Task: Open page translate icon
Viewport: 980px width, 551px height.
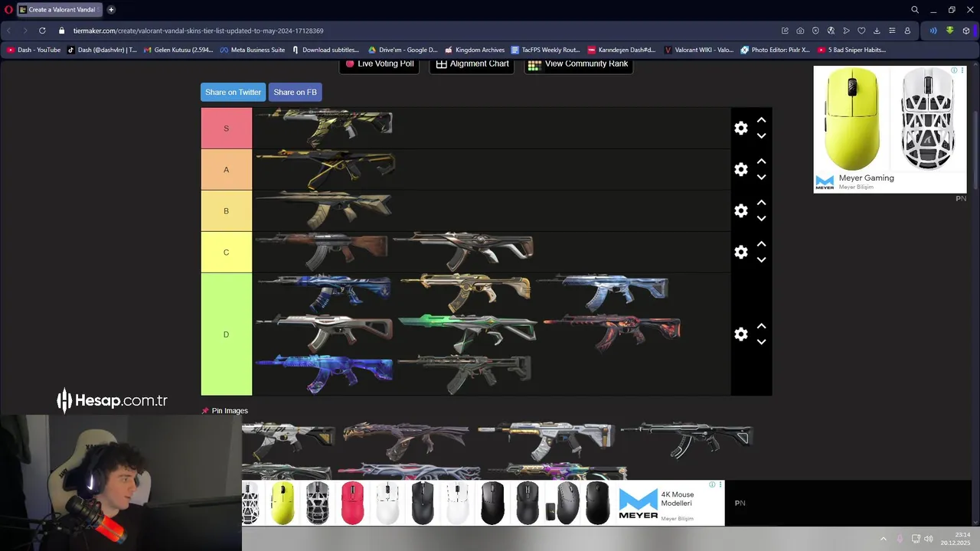Action: click(x=831, y=31)
